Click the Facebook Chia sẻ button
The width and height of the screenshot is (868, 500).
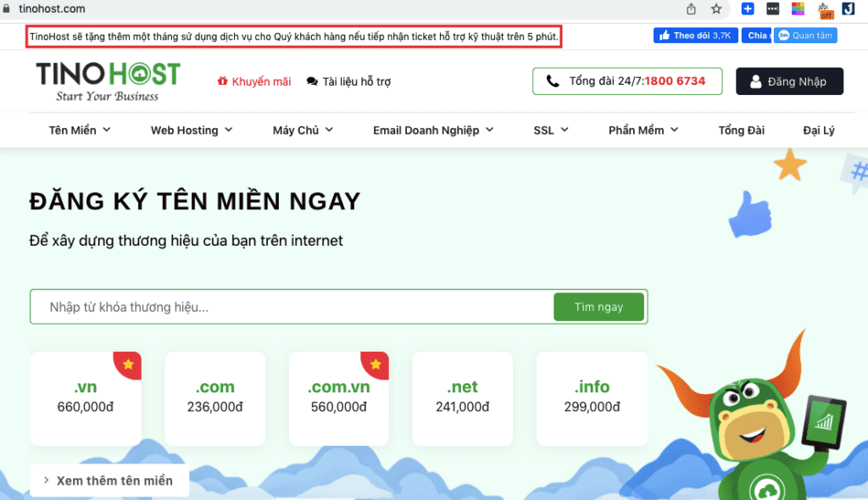point(756,36)
